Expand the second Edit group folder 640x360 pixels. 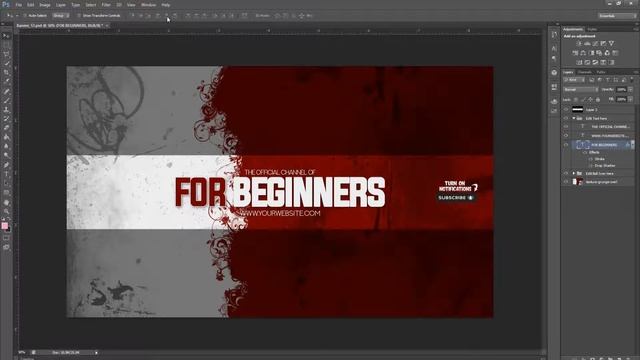click(x=574, y=173)
